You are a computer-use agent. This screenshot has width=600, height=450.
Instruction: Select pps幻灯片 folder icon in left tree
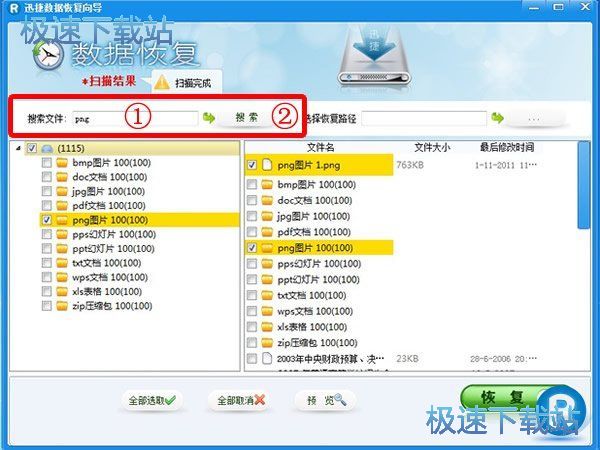(62, 234)
